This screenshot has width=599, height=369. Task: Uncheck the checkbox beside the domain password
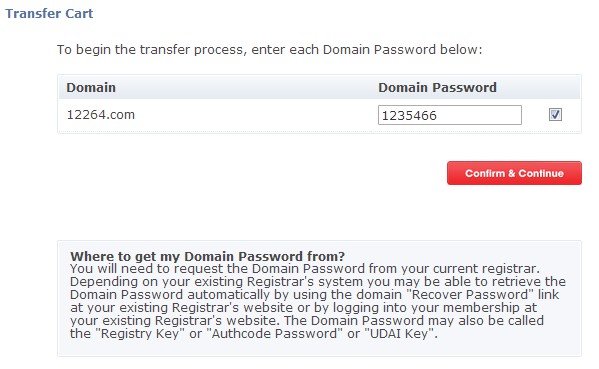(555, 115)
